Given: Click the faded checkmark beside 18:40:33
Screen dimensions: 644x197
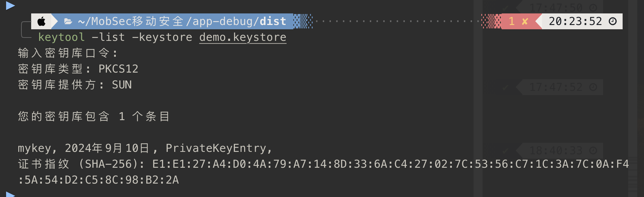Looking at the screenshot, I should [x=506, y=151].
